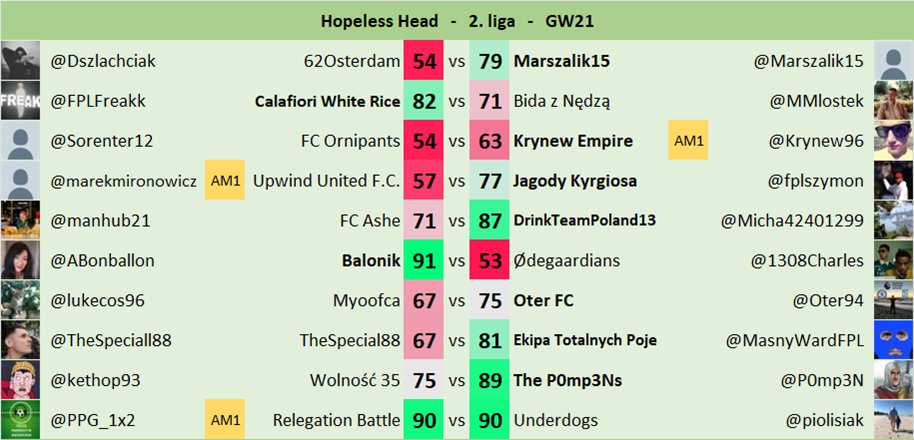Click Ødegaardians' red 53 score cell
This screenshot has width=914, height=440.
tap(490, 261)
